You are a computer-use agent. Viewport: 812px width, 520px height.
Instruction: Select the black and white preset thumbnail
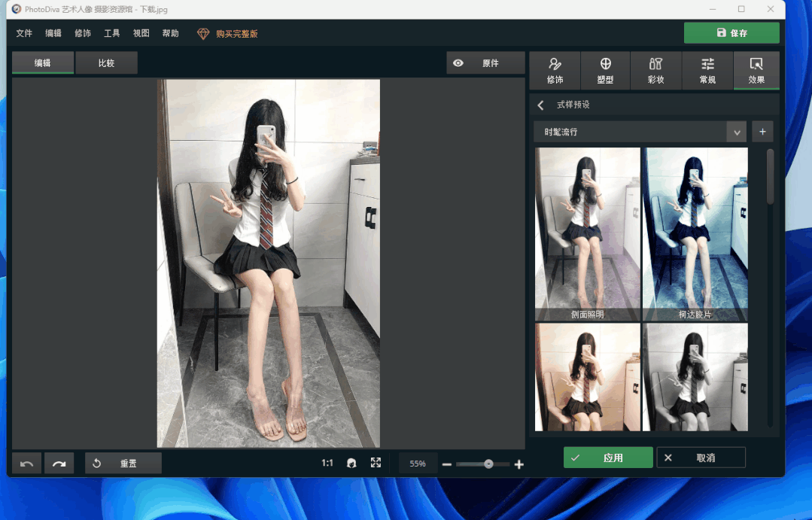(x=695, y=377)
